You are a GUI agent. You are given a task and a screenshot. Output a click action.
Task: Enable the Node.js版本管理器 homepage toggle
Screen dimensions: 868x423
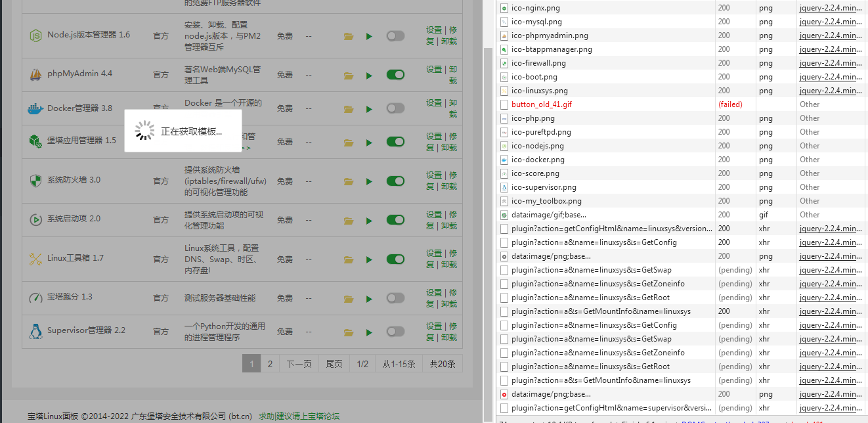coord(395,35)
